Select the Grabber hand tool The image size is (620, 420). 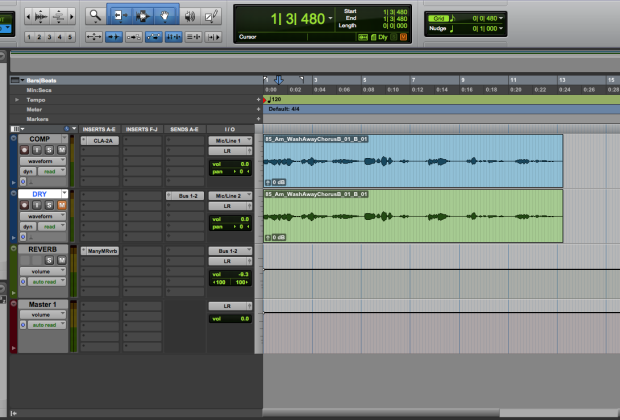tap(166, 16)
